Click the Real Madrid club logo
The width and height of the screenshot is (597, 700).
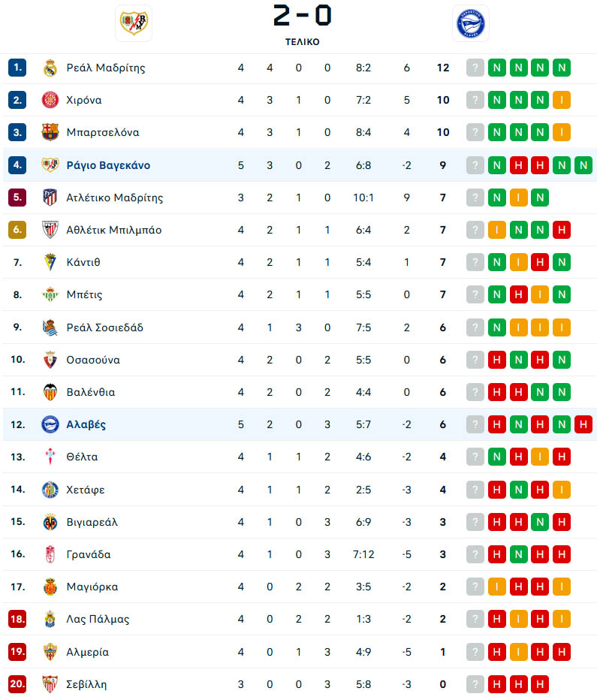pos(50,68)
